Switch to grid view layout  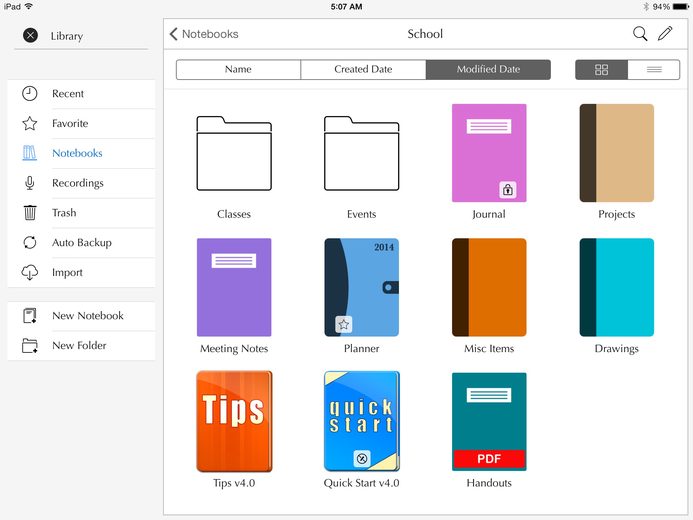[602, 69]
